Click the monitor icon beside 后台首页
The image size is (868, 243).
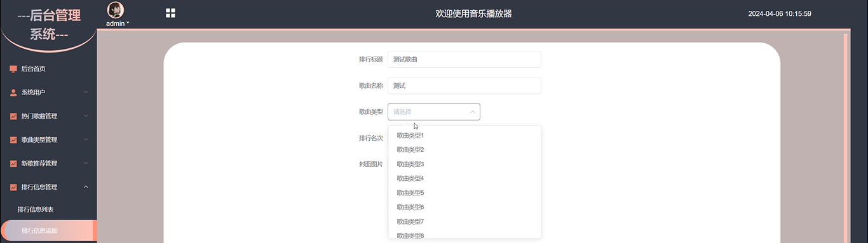13,69
